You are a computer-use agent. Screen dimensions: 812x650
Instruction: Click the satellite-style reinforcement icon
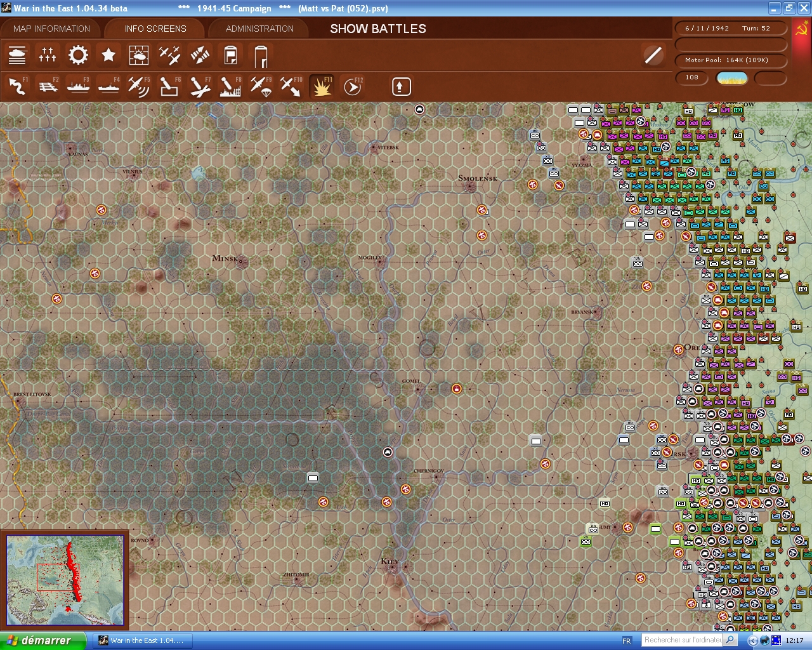[x=200, y=55]
